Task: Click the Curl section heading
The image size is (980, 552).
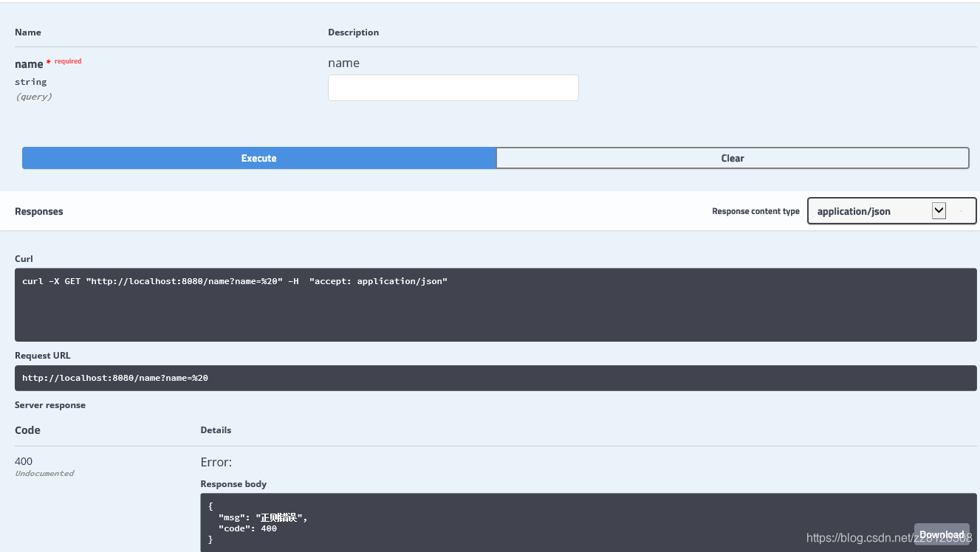Action: [24, 259]
